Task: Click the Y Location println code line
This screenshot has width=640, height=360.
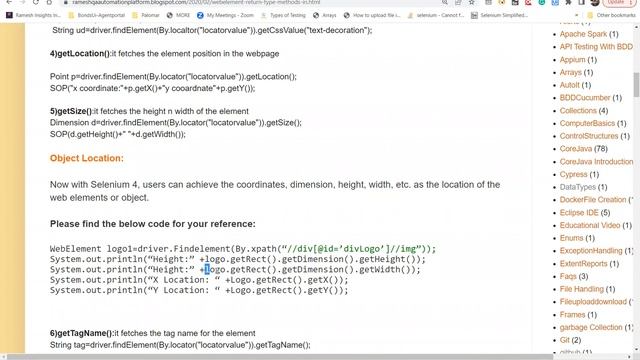Action: (199, 290)
